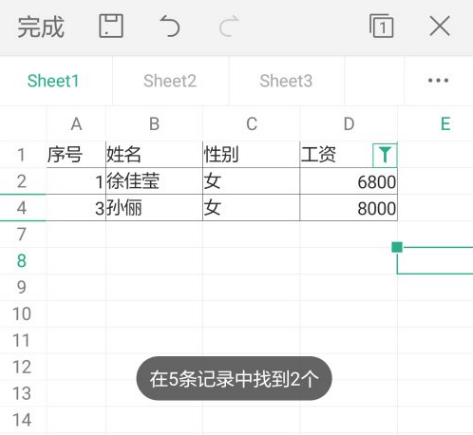Image resolution: width=473 pixels, height=435 pixels.
Task: Switch to Sheet3 tab
Action: coord(286,81)
